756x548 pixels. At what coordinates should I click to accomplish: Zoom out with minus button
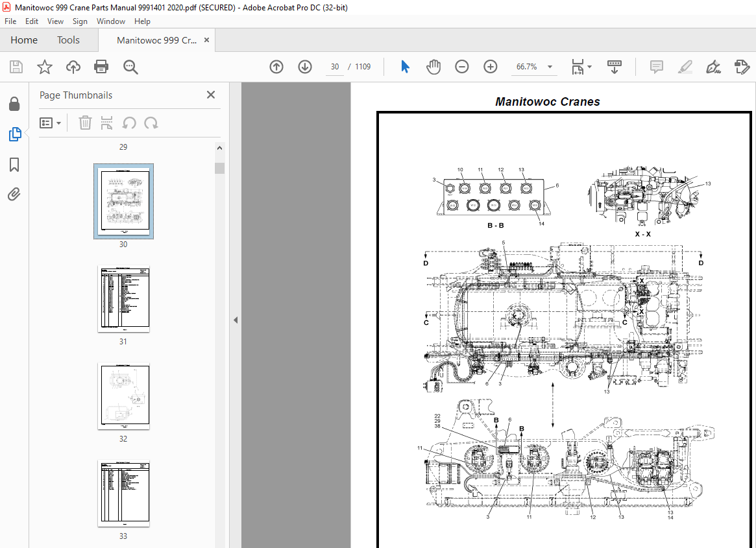[x=462, y=67]
